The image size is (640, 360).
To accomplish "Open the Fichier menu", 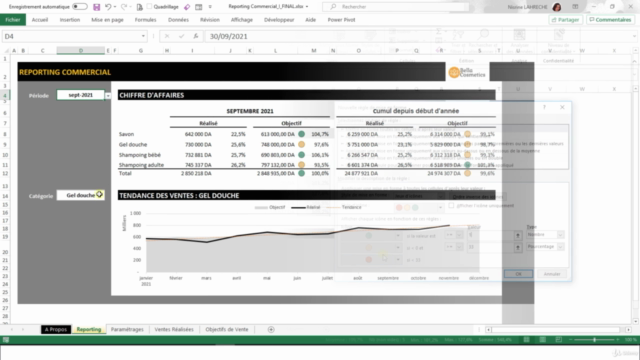I will (13, 20).
